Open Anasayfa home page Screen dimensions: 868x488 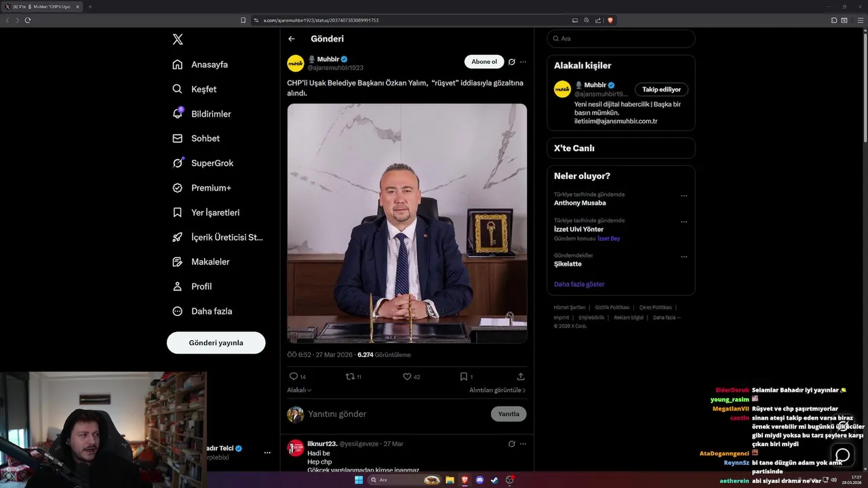click(200, 64)
